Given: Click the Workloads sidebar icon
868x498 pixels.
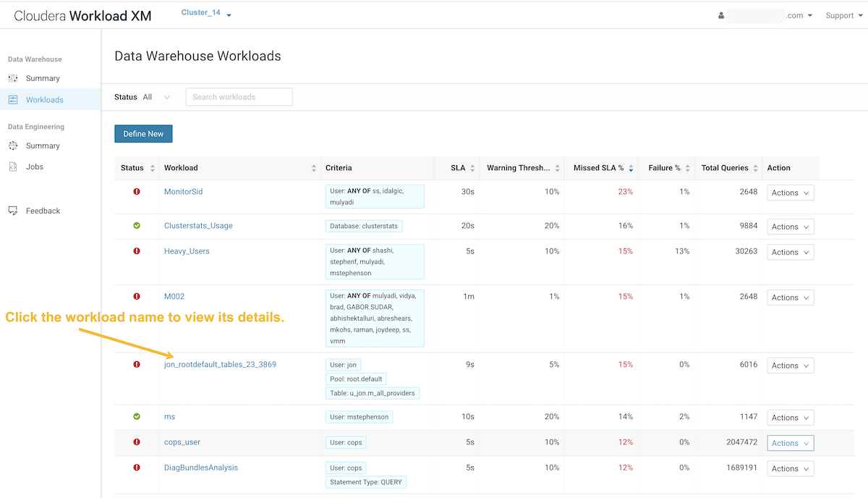Looking at the screenshot, I should pos(13,100).
